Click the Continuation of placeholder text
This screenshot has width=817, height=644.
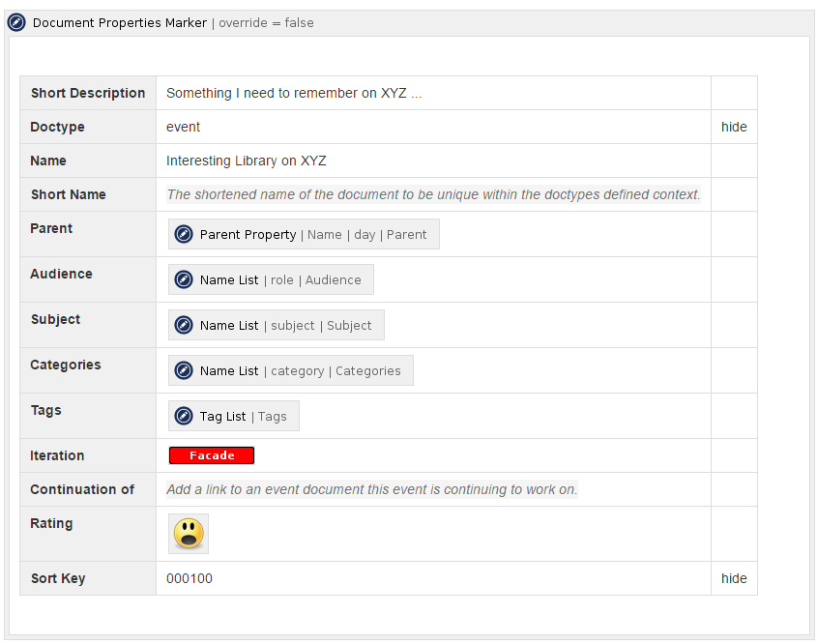[x=371, y=489]
